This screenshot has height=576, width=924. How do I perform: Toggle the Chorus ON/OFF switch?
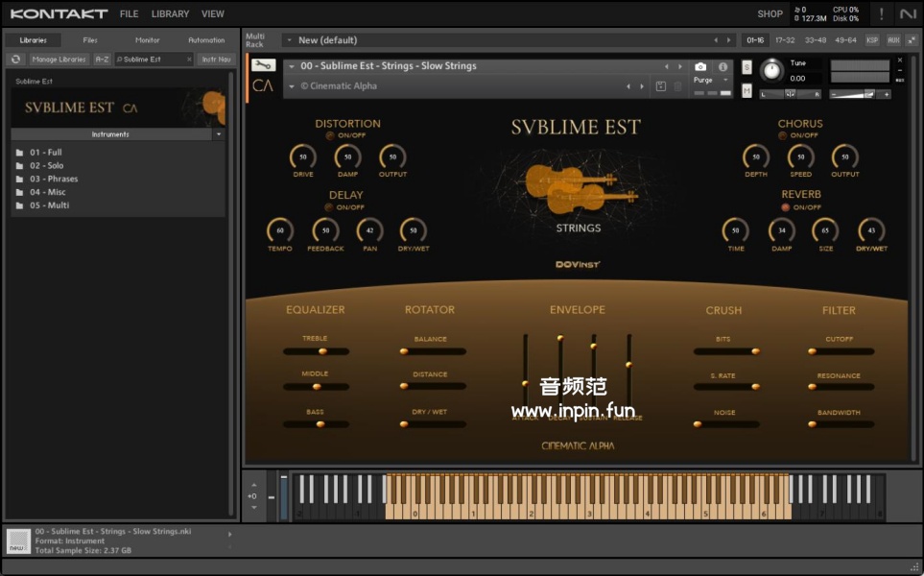click(784, 135)
